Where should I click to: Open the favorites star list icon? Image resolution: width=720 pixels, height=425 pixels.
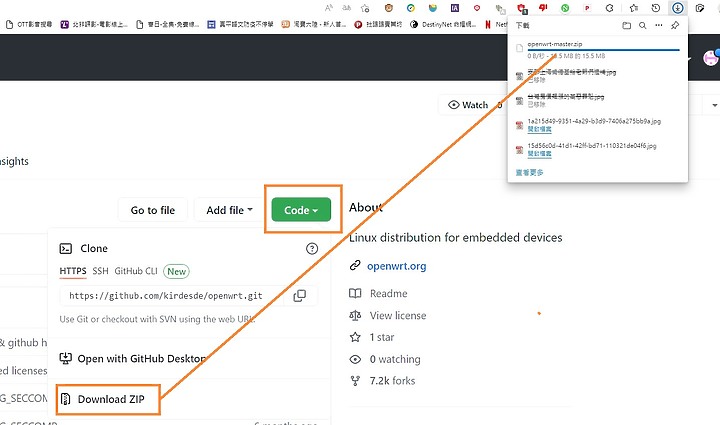click(x=634, y=8)
